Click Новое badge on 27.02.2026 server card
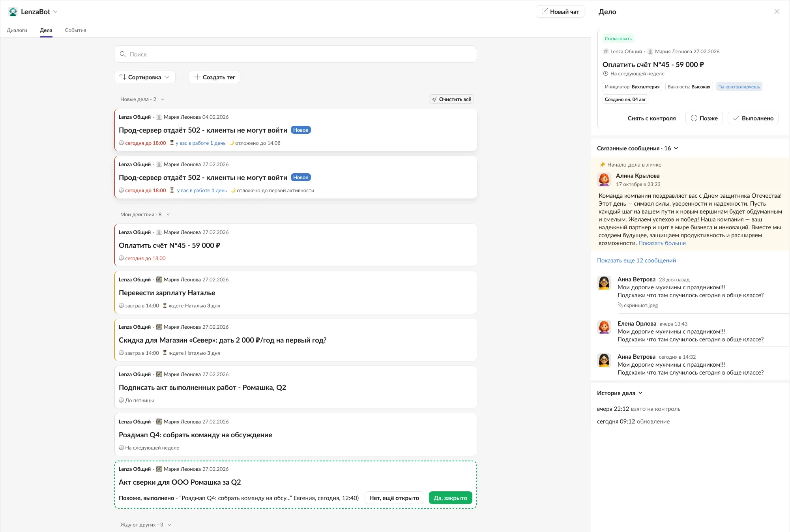 pos(301,178)
